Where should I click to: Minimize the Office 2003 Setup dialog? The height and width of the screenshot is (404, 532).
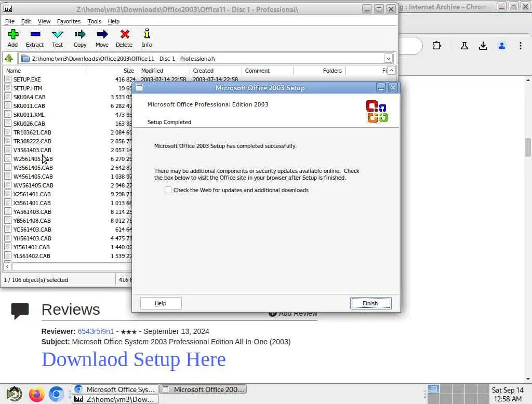(x=381, y=88)
